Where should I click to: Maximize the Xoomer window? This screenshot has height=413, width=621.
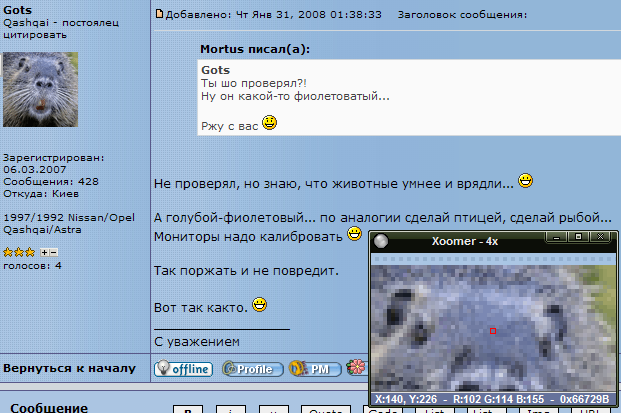(579, 238)
